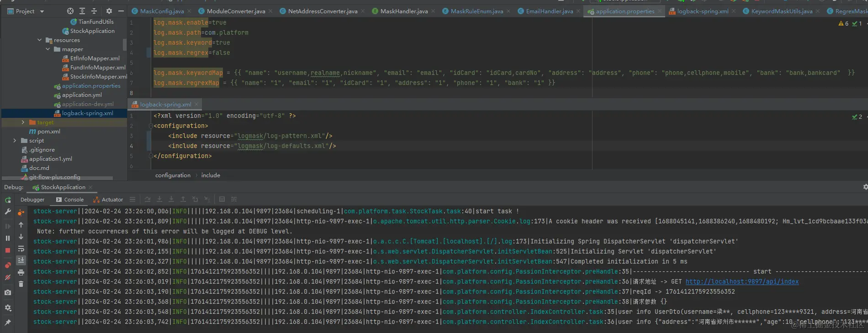868x333 pixels.
Task: Select pom.xml in project tree
Action: tap(44, 132)
